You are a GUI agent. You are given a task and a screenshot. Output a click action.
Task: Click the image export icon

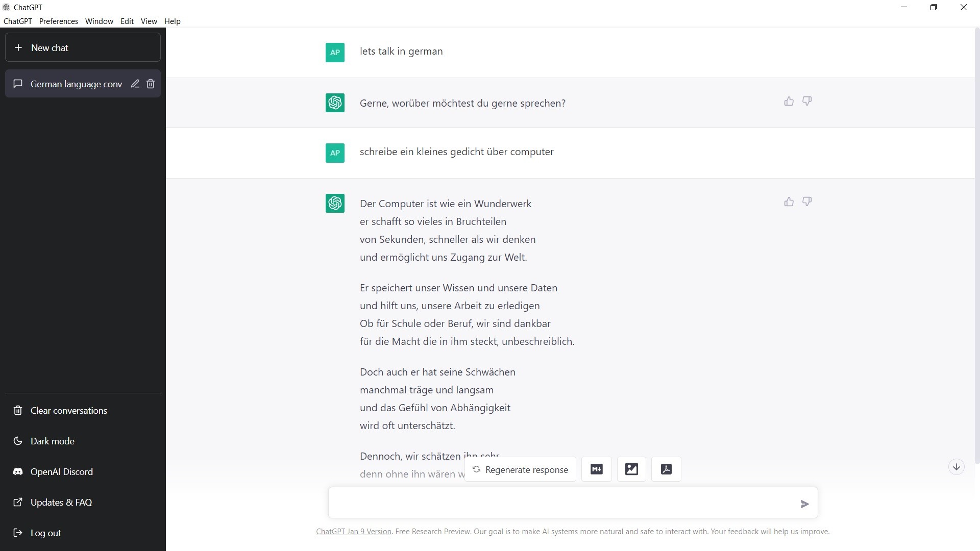click(631, 469)
